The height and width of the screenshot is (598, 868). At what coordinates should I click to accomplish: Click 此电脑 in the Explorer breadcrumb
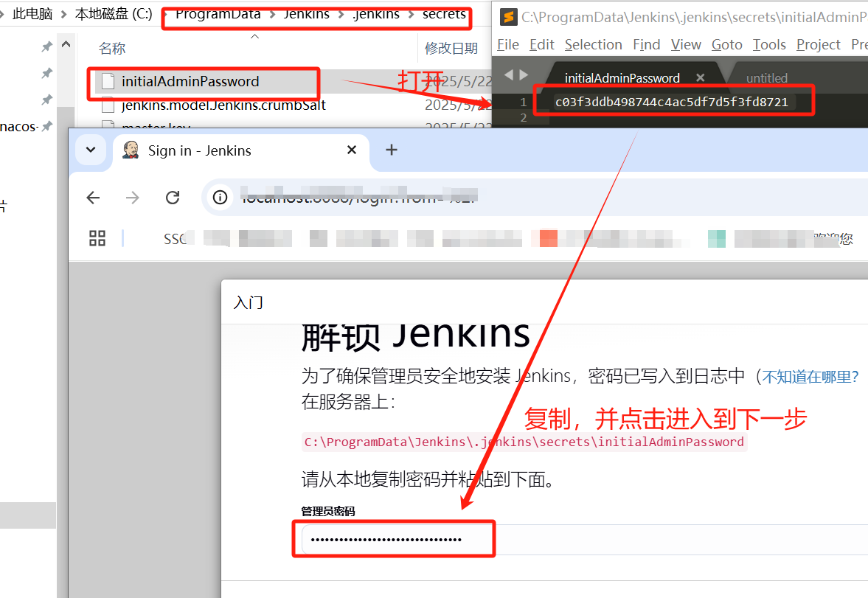pos(32,14)
